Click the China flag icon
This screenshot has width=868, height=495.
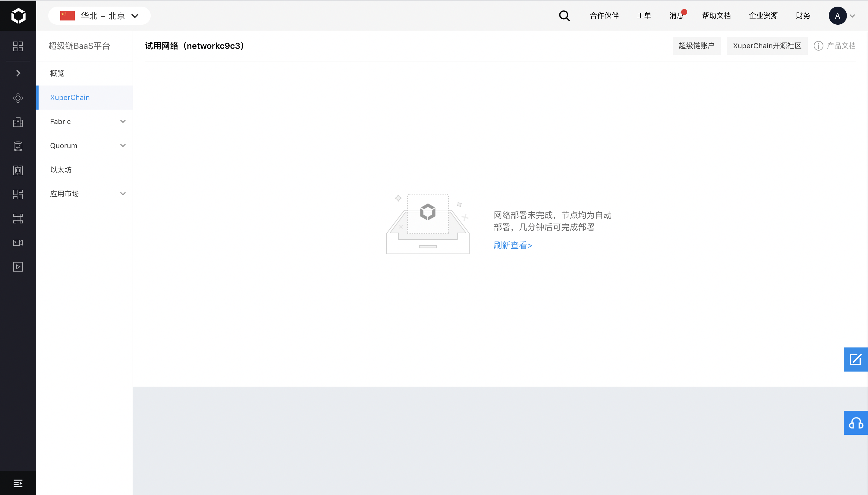click(68, 16)
